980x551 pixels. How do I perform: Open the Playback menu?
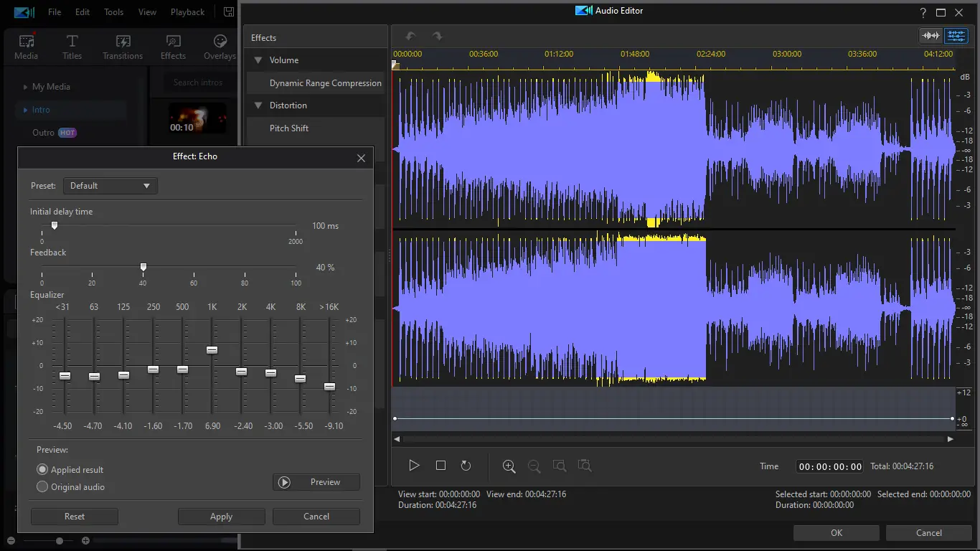click(x=187, y=12)
